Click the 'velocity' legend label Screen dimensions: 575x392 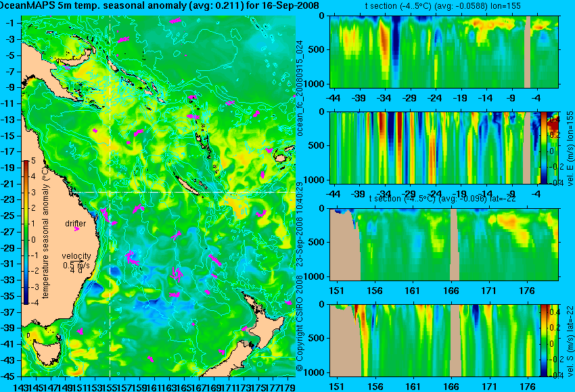(76, 255)
